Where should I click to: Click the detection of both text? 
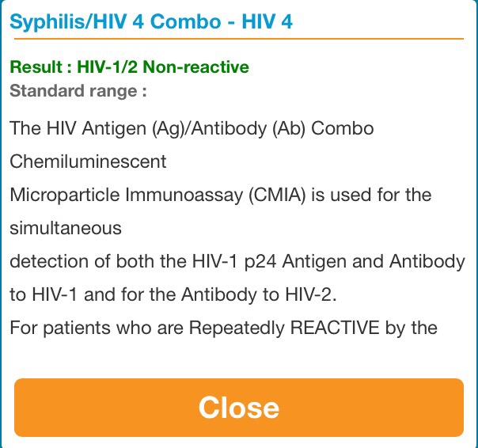click(82, 262)
